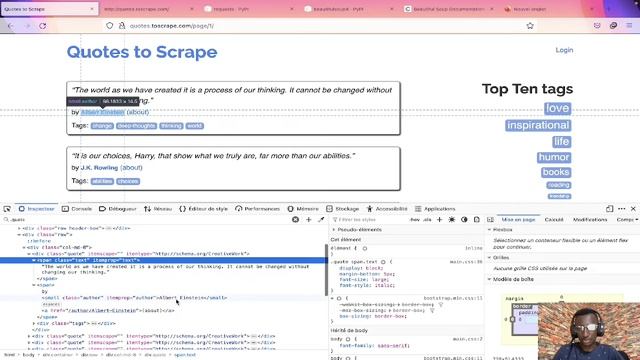The image size is (640, 360).
Task: Open the Réseau network panel
Action: pos(158,209)
